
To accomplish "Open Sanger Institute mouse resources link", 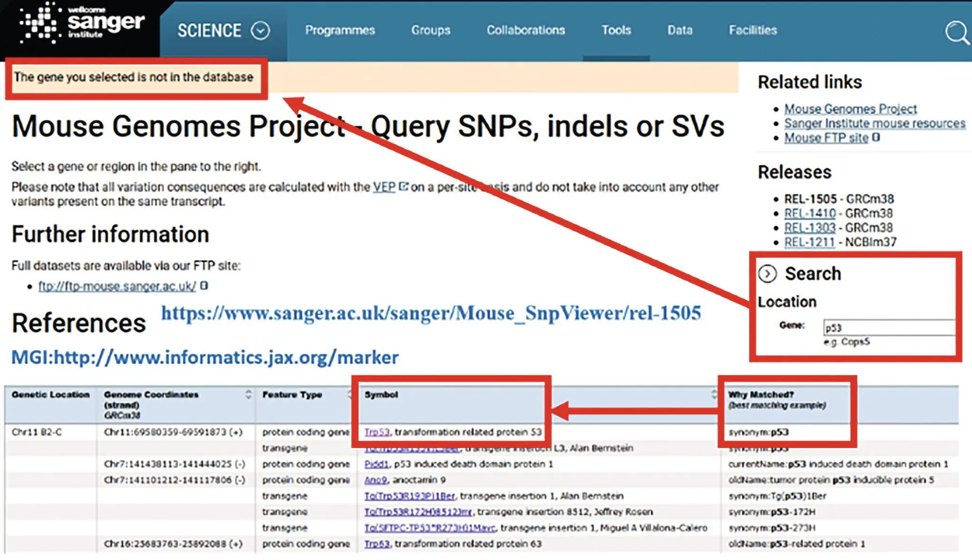I will (874, 123).
